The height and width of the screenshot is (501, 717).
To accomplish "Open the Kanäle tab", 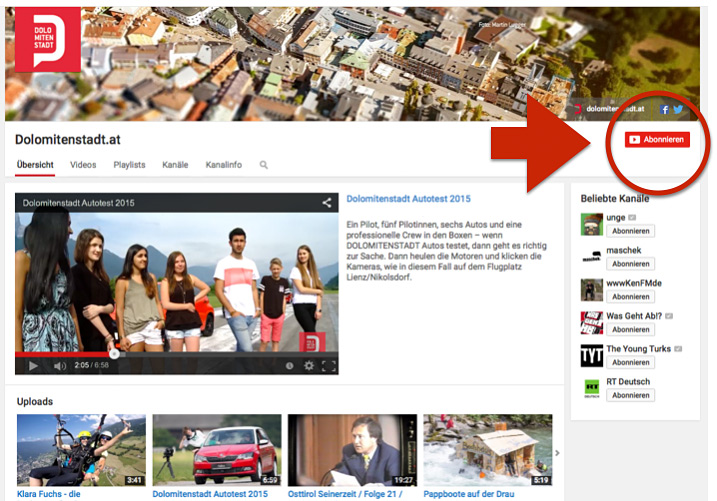I will (x=175, y=165).
